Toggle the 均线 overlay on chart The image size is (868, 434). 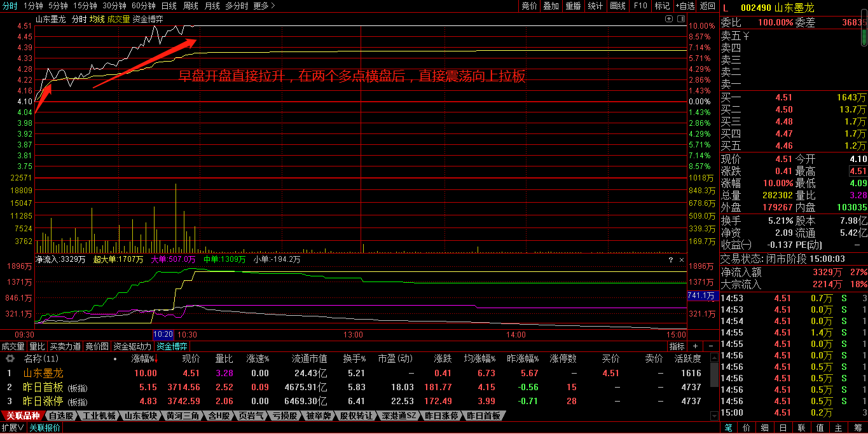[x=97, y=19]
